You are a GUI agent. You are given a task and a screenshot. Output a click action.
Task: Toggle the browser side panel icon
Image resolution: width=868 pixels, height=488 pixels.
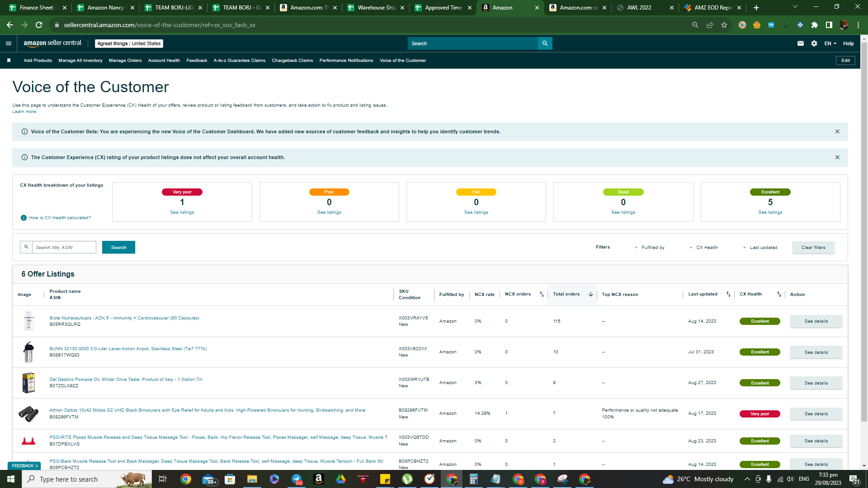[829, 25]
